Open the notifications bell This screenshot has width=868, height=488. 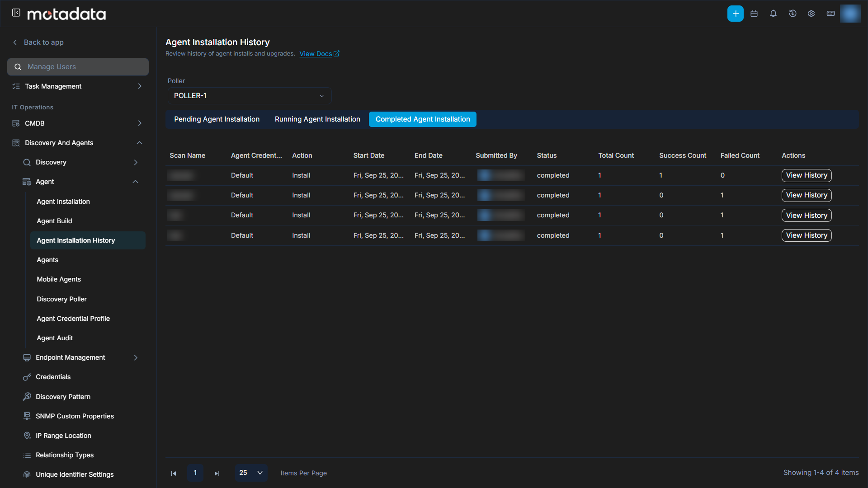pyautogui.click(x=774, y=14)
